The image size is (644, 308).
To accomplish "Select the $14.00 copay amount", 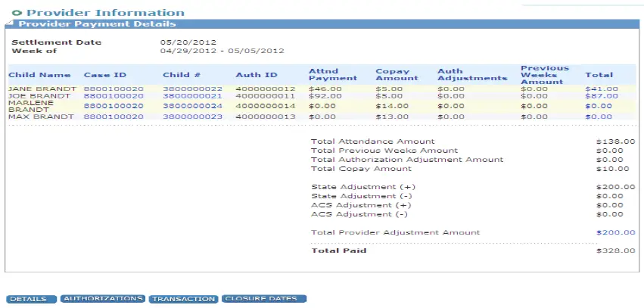I will (392, 106).
